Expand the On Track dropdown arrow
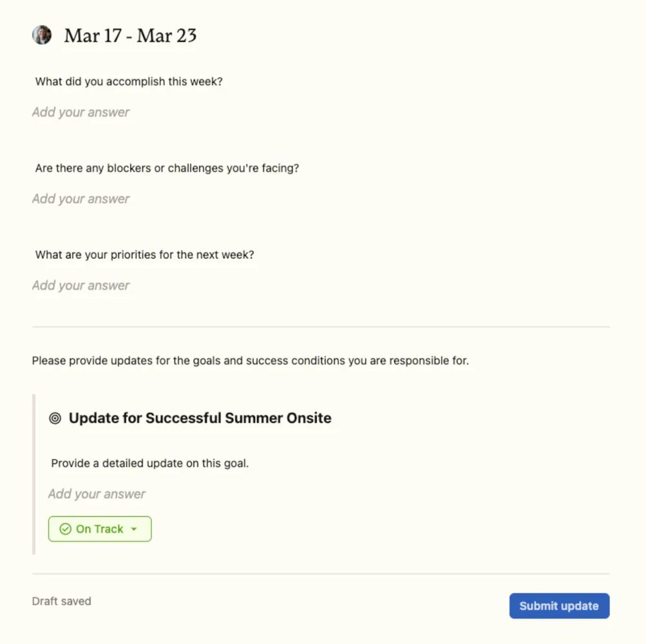Viewport: 646px width, 644px height. pos(134,529)
